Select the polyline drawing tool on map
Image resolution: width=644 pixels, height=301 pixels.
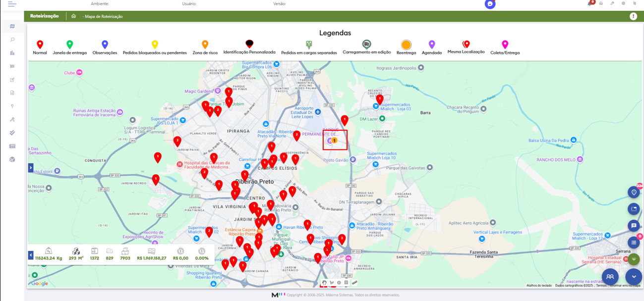pos(332,283)
